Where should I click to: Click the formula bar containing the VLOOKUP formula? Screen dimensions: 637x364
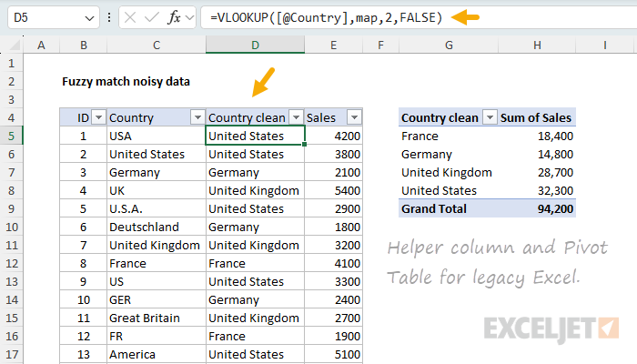pos(419,17)
